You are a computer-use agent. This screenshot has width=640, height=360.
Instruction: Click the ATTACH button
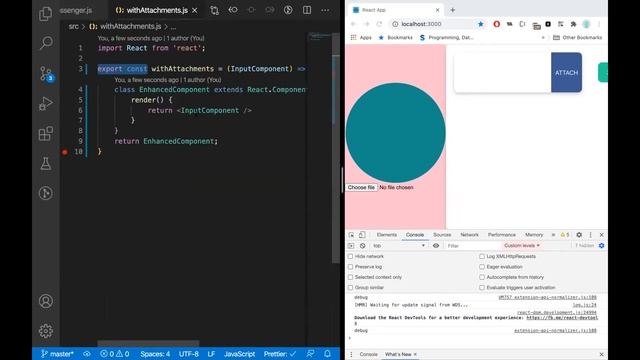(567, 73)
